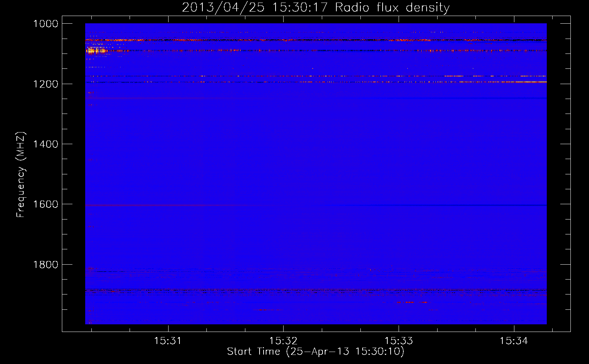The width and height of the screenshot is (589, 364).
Task: Select the 1600 frequency tick label
Action: pyautogui.click(x=46, y=204)
